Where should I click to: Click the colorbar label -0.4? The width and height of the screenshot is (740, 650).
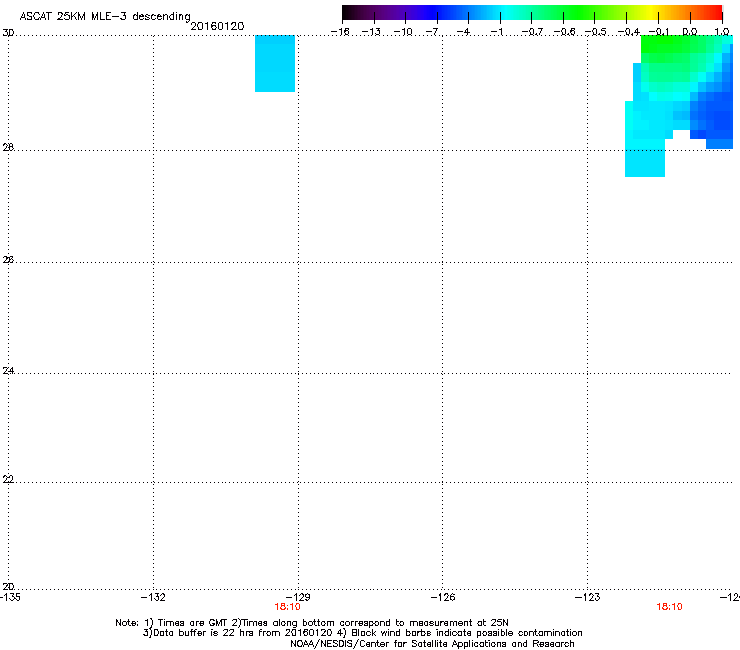click(x=629, y=32)
